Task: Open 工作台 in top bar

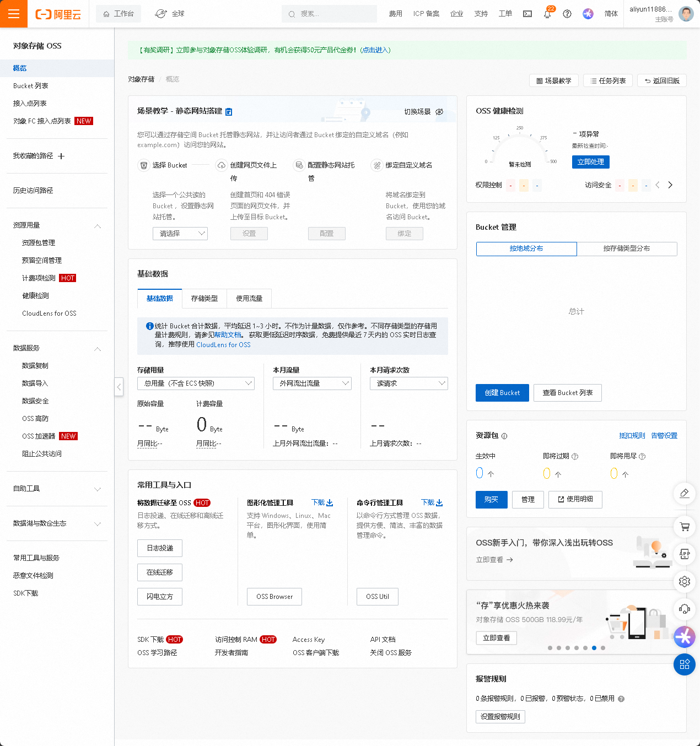Action: (x=119, y=14)
